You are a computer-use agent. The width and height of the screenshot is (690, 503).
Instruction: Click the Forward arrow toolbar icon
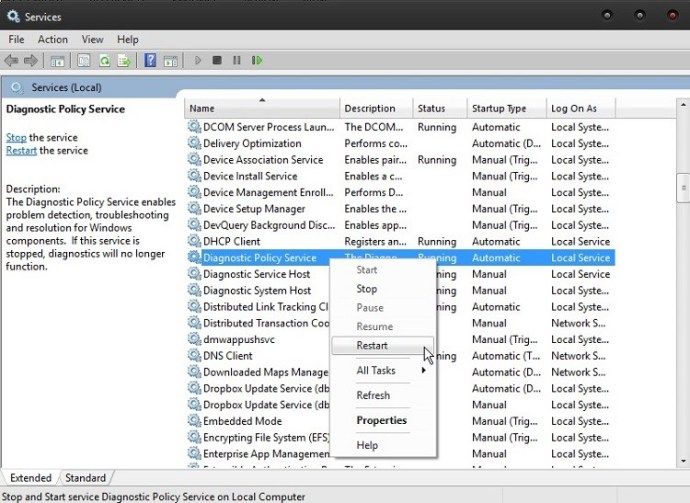coord(31,60)
